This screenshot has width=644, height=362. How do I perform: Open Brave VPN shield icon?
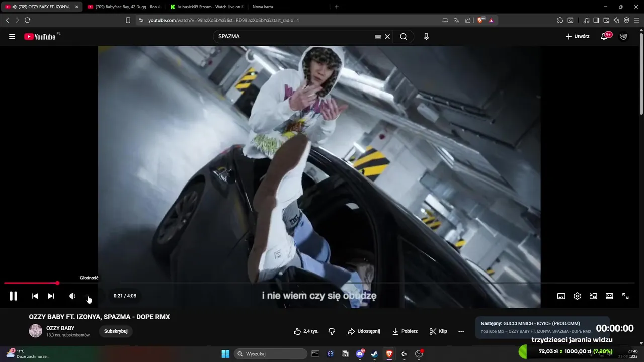626,20
